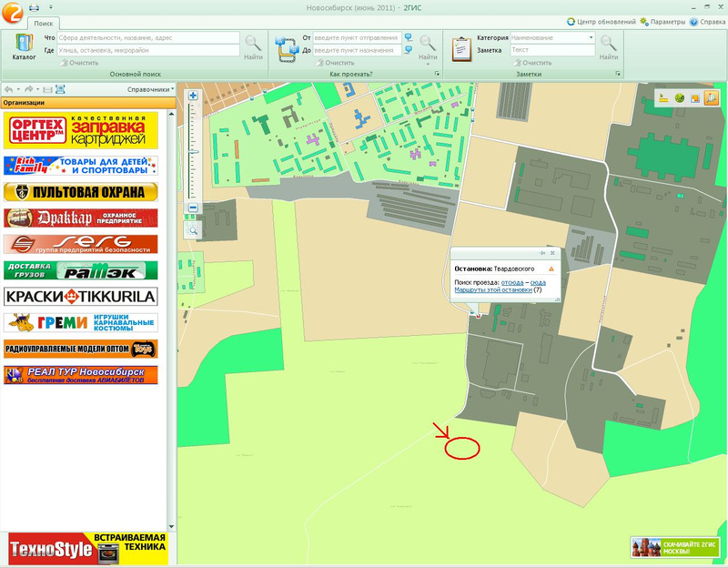The image size is (728, 568).
Task: Click the Заметка text field
Action: [552, 50]
